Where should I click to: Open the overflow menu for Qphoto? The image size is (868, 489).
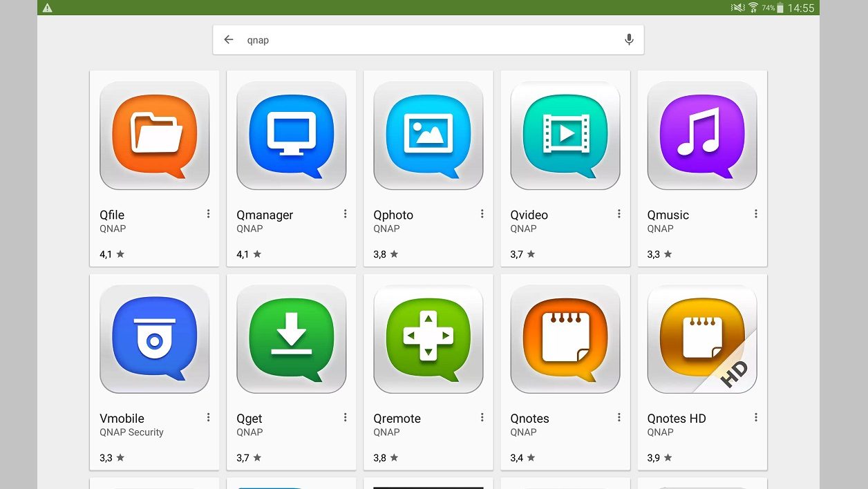click(482, 214)
